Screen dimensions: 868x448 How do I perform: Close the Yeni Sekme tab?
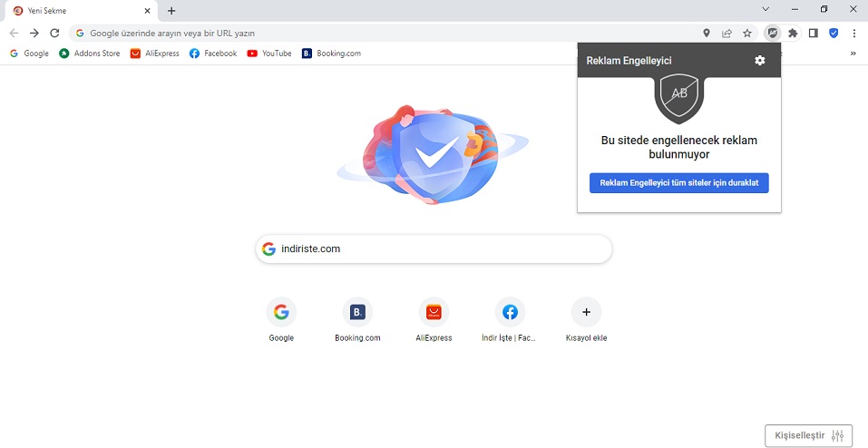pyautogui.click(x=147, y=11)
